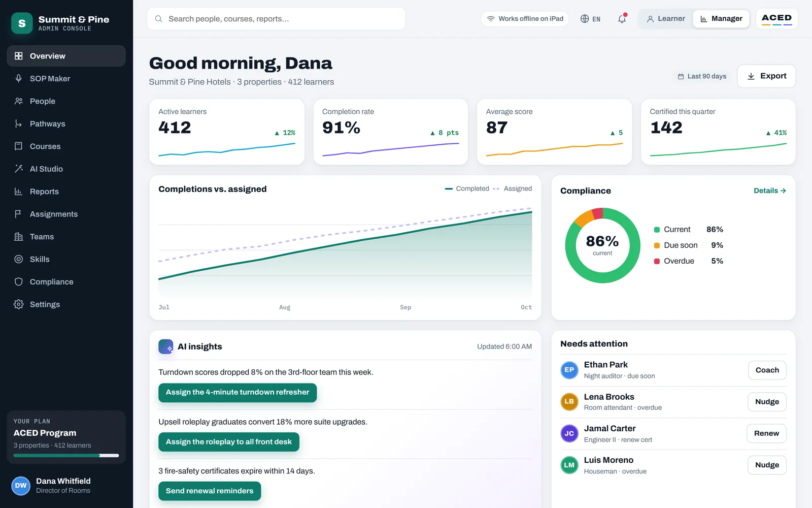Click the People icon in sidebar
The image size is (812, 508).
19,101
